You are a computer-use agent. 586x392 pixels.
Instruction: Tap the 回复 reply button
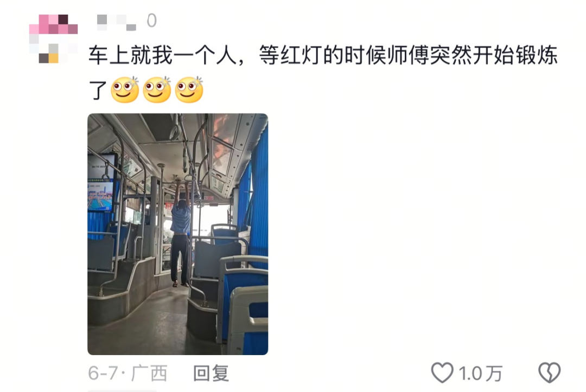(211, 374)
